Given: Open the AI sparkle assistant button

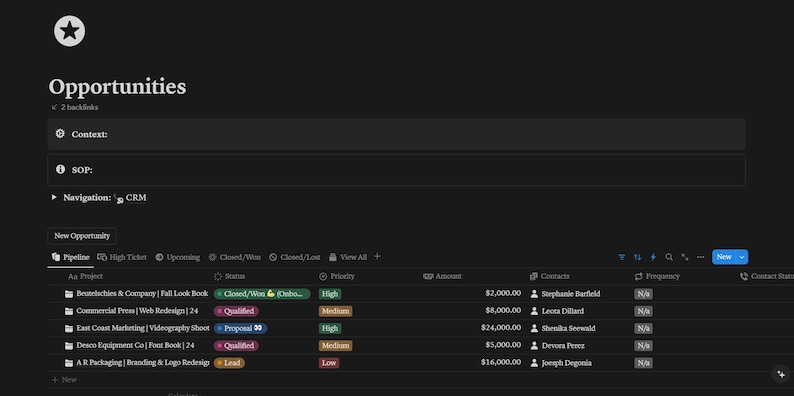Looking at the screenshot, I should pyautogui.click(x=781, y=374).
